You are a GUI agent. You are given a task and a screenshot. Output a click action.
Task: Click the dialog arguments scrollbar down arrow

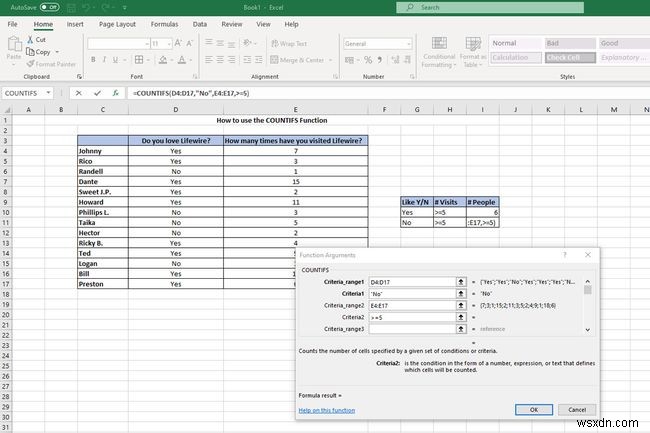(587, 330)
